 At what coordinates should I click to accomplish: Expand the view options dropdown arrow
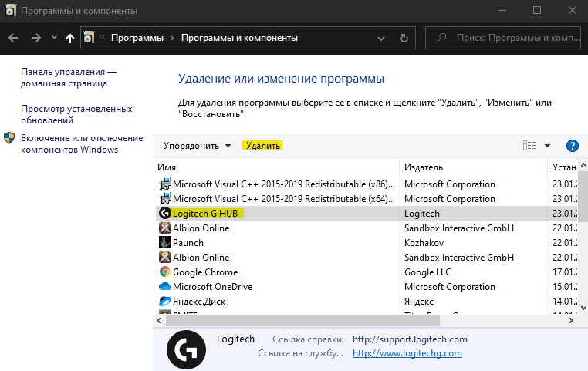(x=548, y=146)
